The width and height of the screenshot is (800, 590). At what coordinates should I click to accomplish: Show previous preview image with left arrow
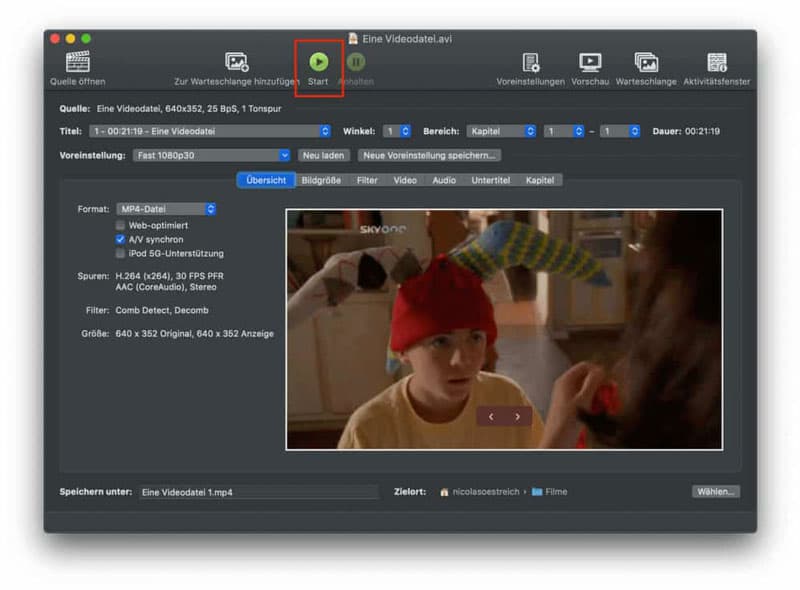coord(491,416)
